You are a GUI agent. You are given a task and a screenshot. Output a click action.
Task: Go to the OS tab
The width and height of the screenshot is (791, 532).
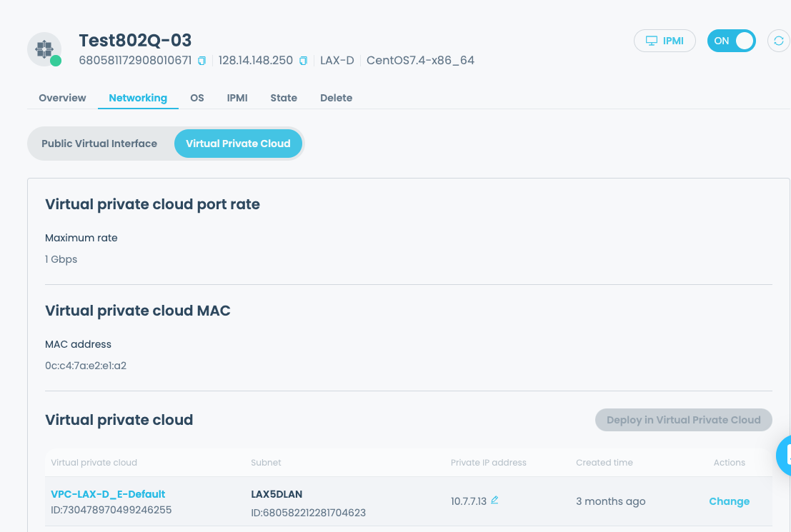click(197, 98)
